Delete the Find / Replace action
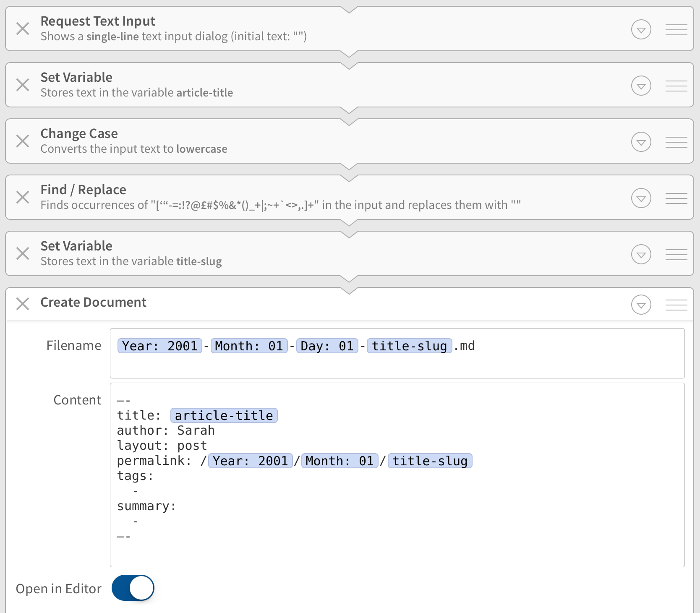 tap(23, 197)
